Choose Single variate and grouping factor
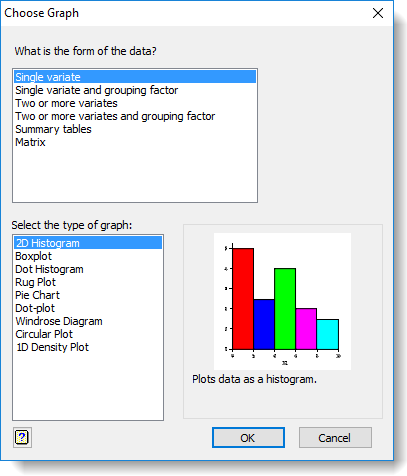Screen dimensions: 407x476 pyautogui.click(x=135, y=90)
